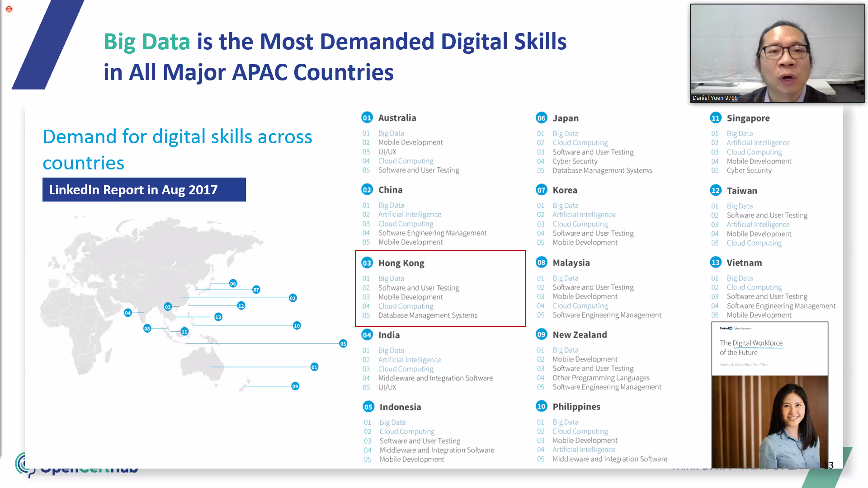The height and width of the screenshot is (488, 868).
Task: Click the Hong Kong country heading
Action: [401, 263]
